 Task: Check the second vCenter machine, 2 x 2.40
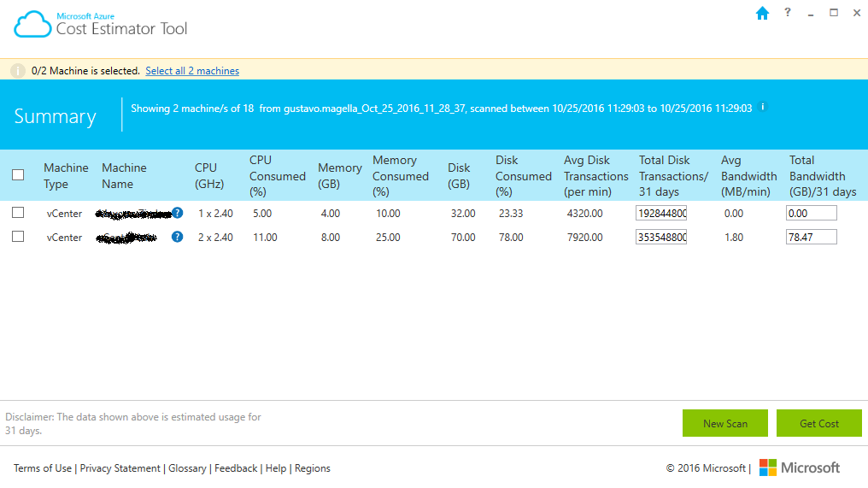18,237
